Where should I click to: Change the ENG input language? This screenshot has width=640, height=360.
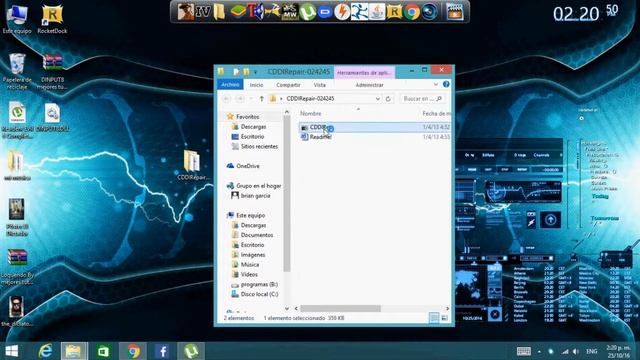[591, 351]
